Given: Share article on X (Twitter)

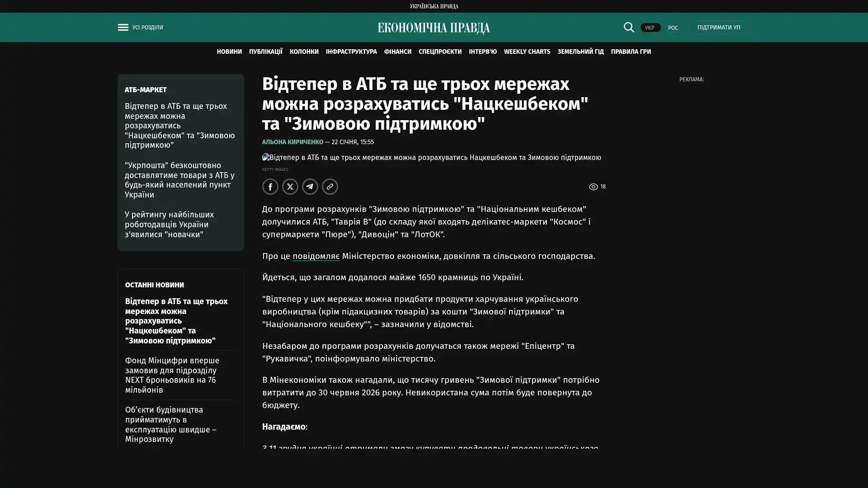Looking at the screenshot, I should click(290, 187).
